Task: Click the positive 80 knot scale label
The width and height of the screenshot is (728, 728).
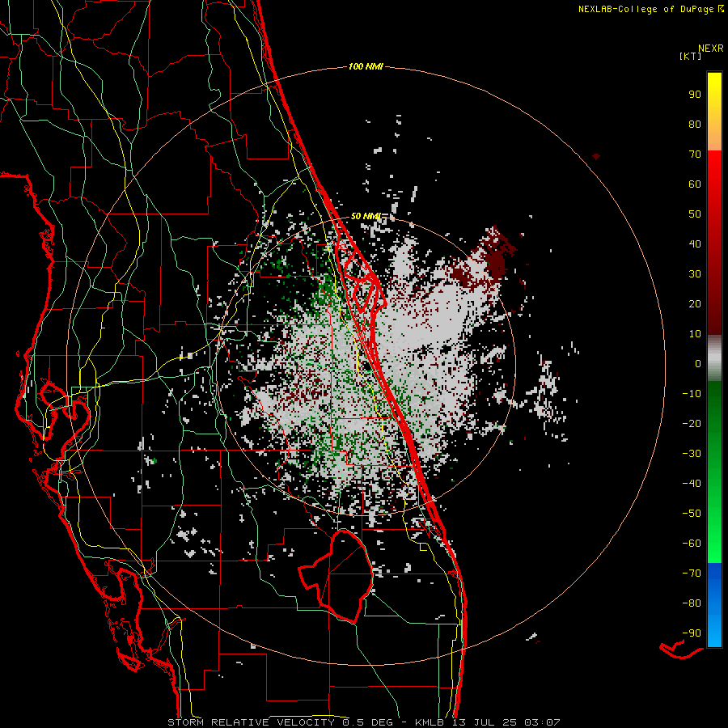Action: 695,124
